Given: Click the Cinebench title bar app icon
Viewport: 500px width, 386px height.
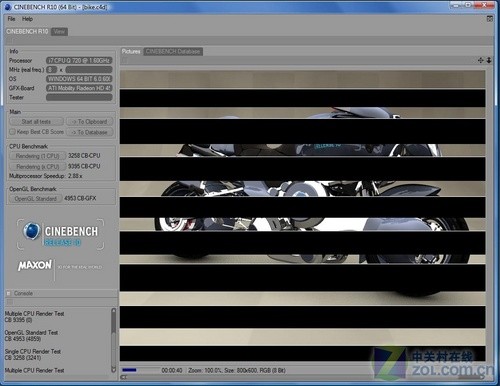Looking at the screenshot, I should pos(7,7).
